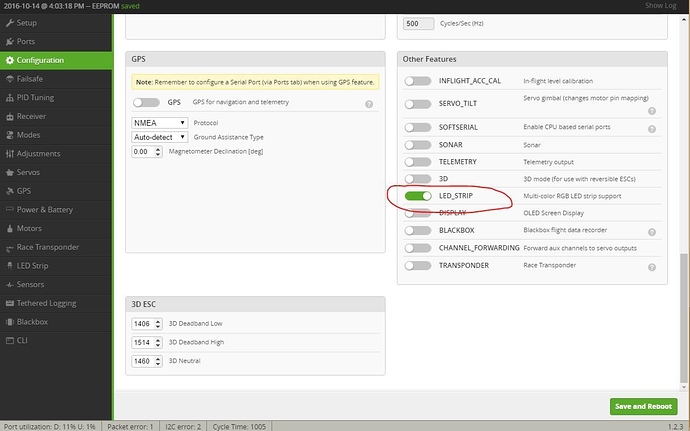This screenshot has height=431, width=690.
Task: Click the Tethered Logging icon
Action: 10,303
